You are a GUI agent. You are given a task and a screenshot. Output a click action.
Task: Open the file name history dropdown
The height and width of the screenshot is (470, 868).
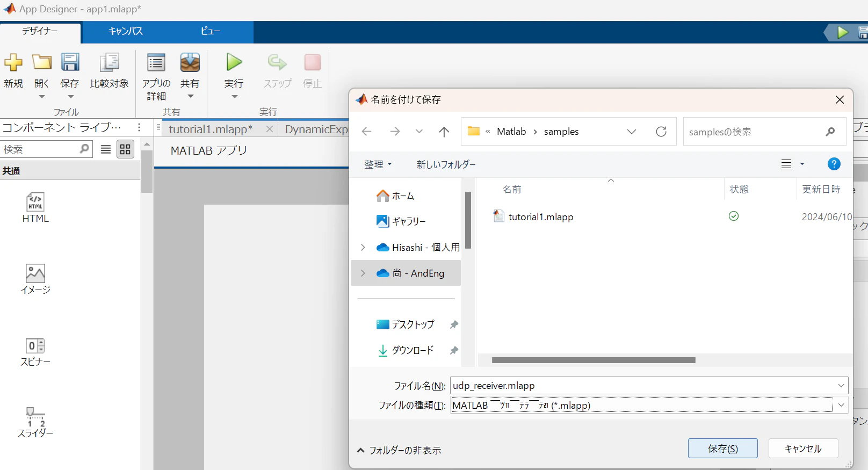pyautogui.click(x=841, y=386)
